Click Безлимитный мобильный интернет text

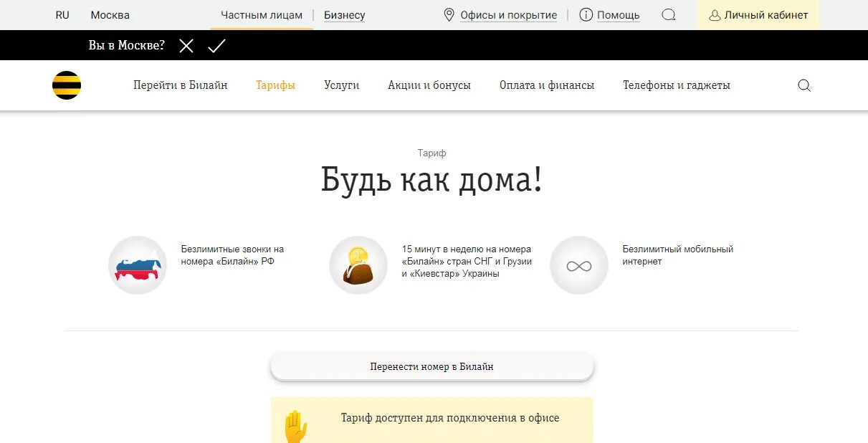click(x=678, y=255)
